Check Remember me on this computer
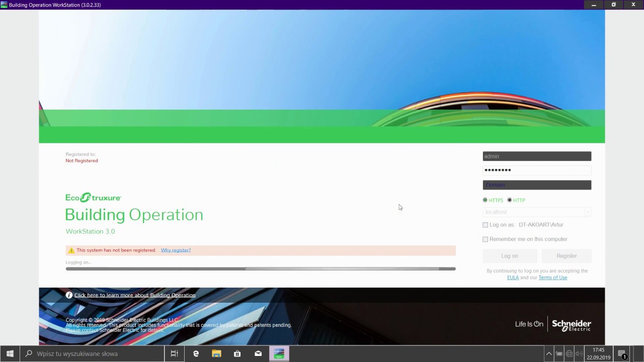The image size is (644, 362). [x=485, y=239]
